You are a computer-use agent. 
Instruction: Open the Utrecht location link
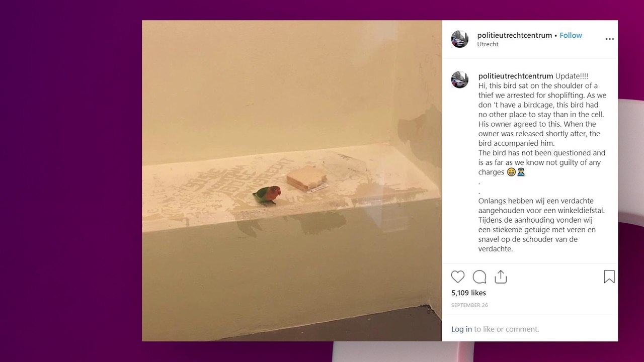[488, 44]
